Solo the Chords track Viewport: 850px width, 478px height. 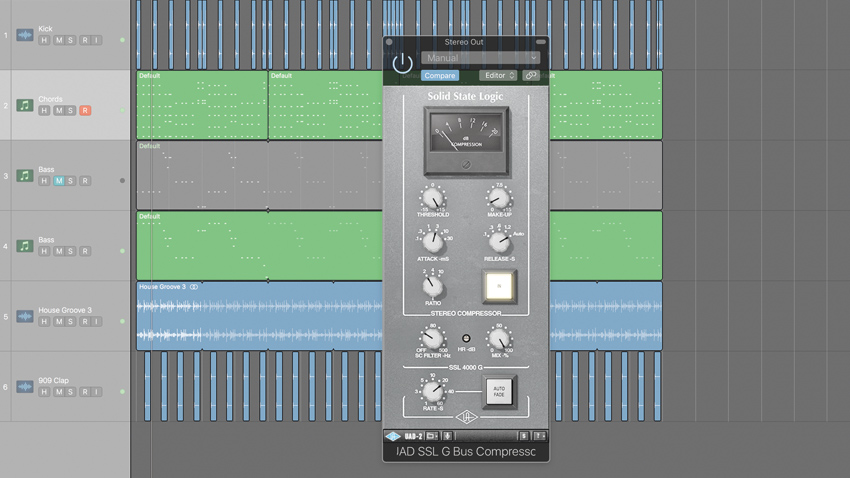pyautogui.click(x=70, y=111)
